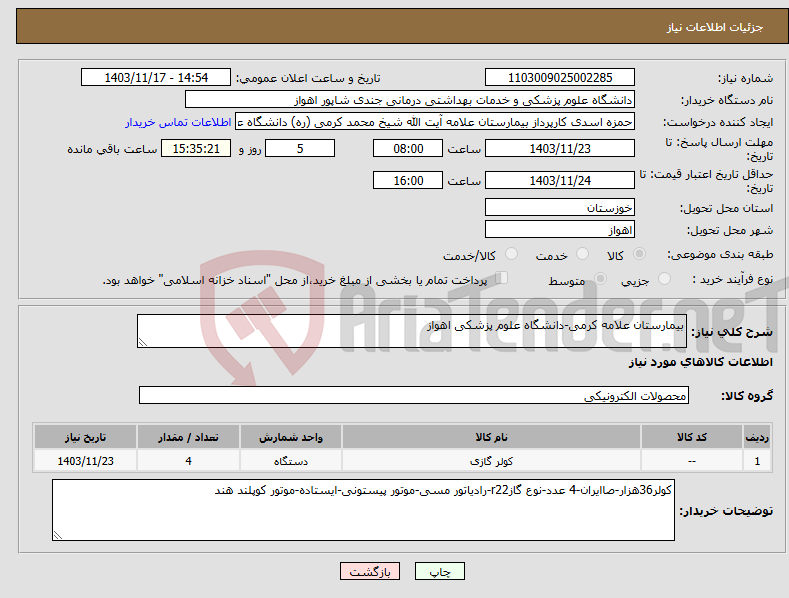The image size is (789, 598).
Task: Click the نوع فرآیند خرید label
Action: click(733, 279)
